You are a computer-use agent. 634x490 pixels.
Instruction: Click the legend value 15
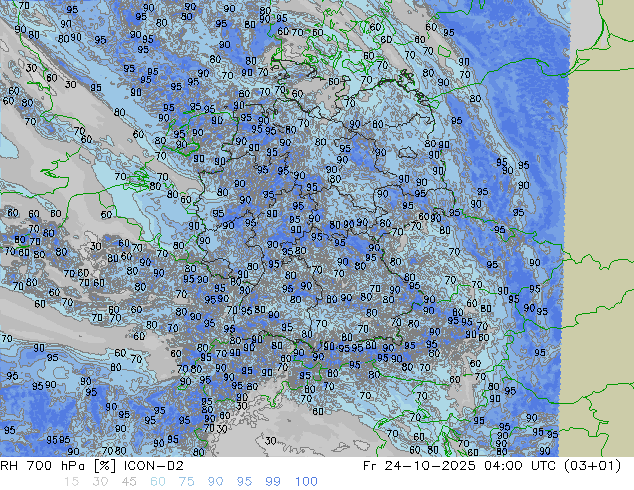71,482
